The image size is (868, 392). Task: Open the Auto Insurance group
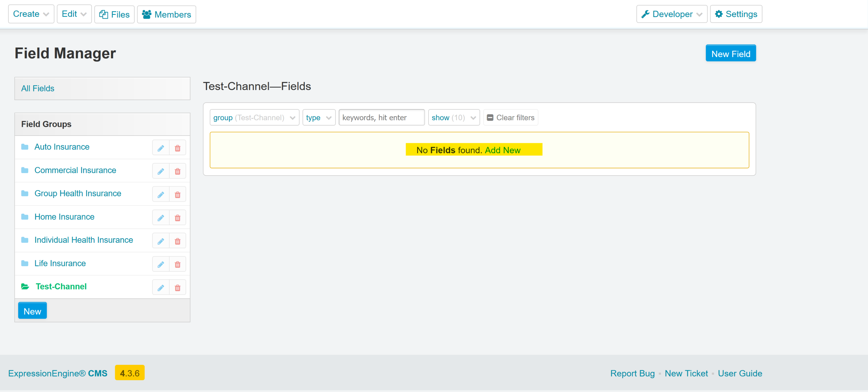[x=62, y=147]
